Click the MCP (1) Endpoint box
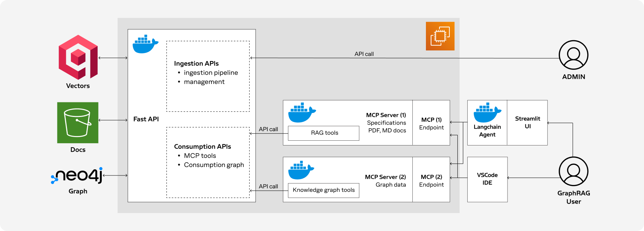Image resolution: width=644 pixels, height=231 pixels. pyautogui.click(x=431, y=123)
